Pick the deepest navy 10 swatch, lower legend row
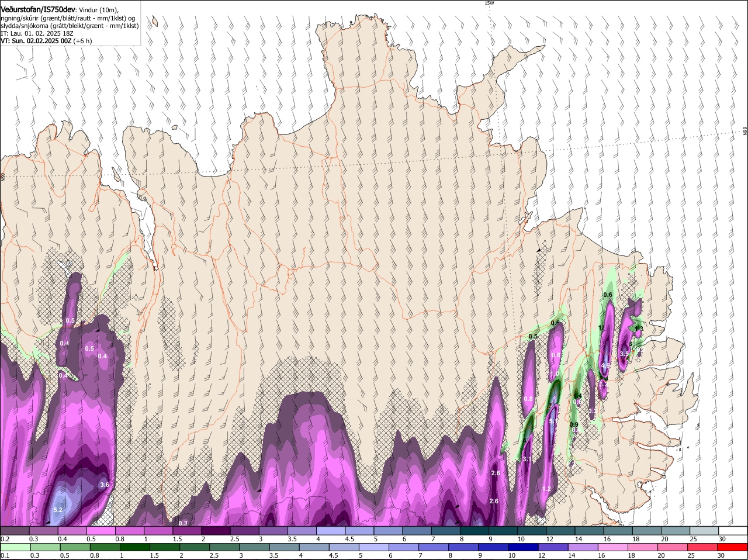The height and width of the screenshot is (560, 748). (523, 547)
